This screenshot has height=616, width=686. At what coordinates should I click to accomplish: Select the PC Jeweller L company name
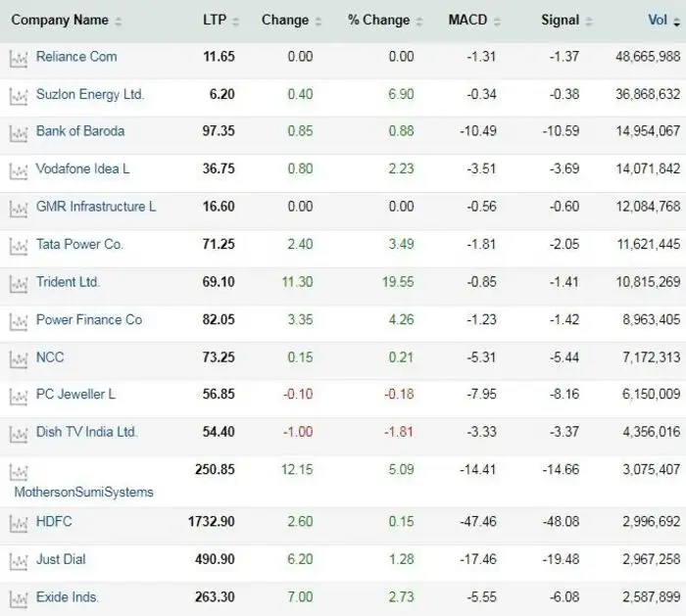(x=75, y=395)
